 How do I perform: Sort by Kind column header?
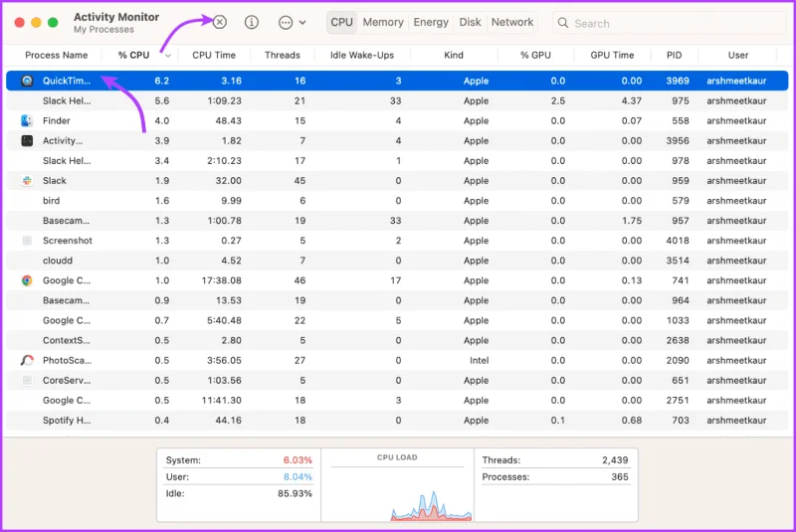454,56
